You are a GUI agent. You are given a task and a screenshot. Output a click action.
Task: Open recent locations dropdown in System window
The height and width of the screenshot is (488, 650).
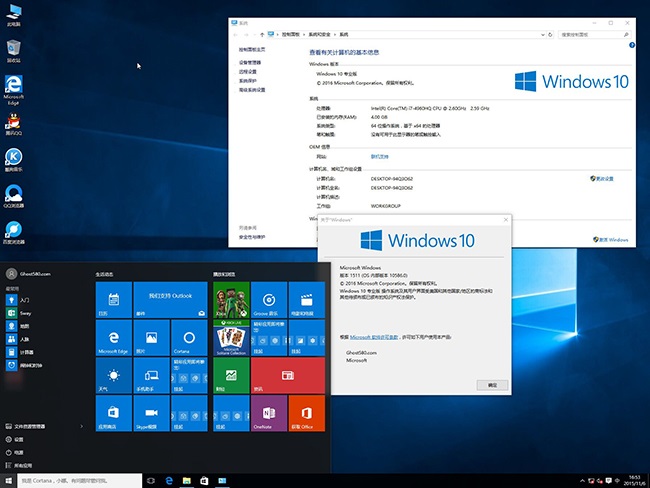coord(254,35)
